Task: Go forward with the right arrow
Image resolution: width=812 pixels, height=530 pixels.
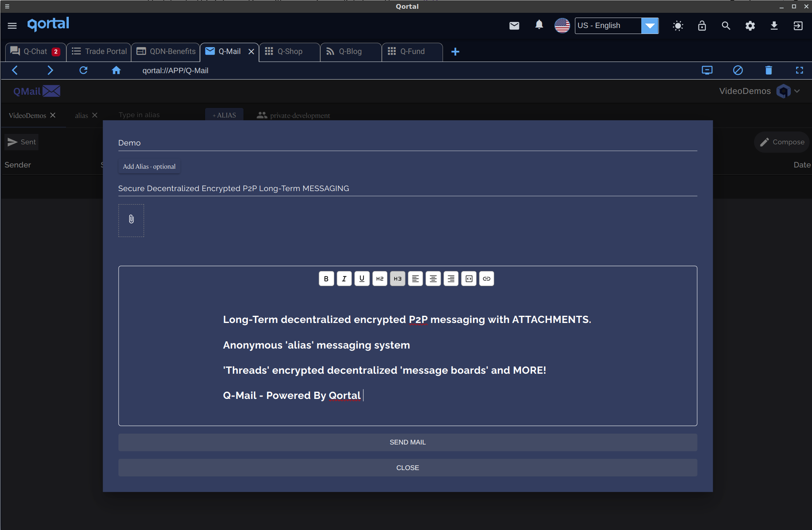Action: click(x=50, y=70)
